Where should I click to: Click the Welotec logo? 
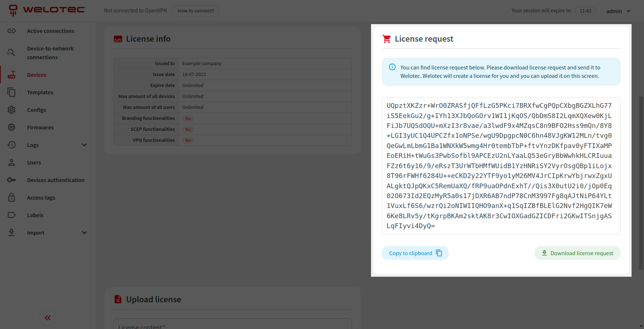click(x=46, y=10)
